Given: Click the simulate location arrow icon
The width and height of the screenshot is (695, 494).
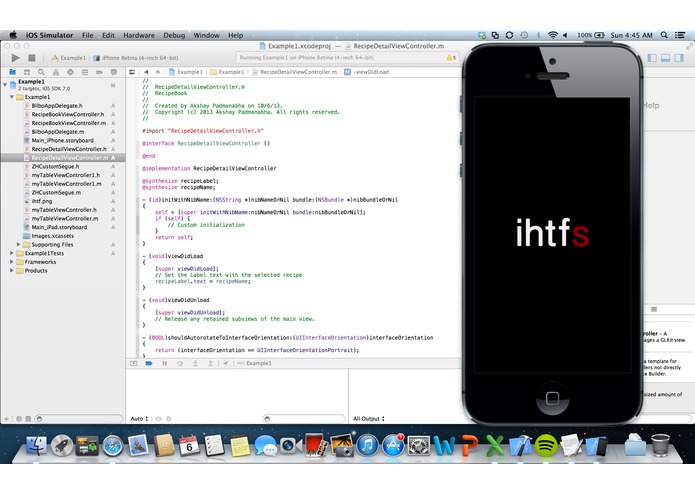Looking at the screenshot, I should pos(226,363).
